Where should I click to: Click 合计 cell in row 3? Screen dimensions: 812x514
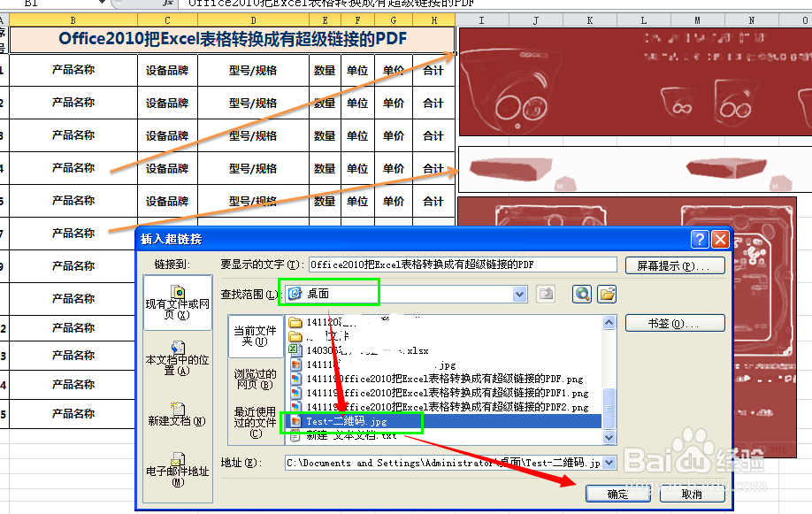[x=433, y=135]
